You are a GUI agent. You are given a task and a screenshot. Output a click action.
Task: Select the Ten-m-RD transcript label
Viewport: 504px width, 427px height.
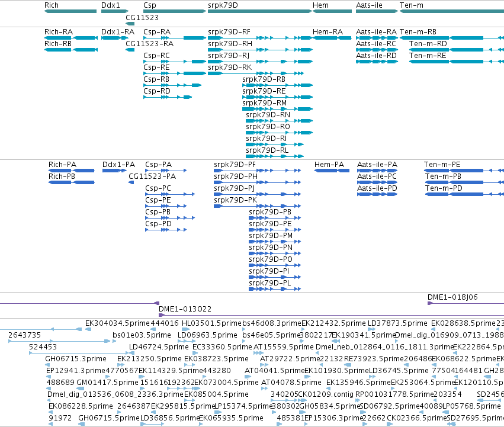tap(428, 44)
